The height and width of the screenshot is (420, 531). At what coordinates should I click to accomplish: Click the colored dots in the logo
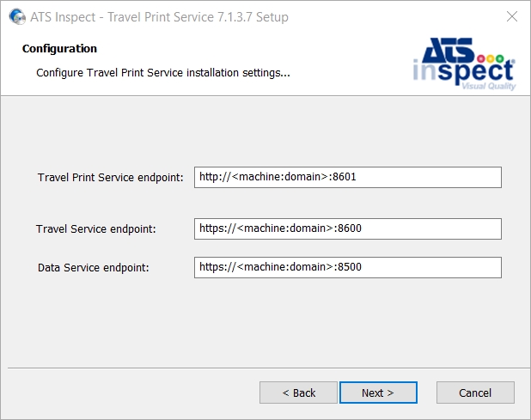pos(491,58)
